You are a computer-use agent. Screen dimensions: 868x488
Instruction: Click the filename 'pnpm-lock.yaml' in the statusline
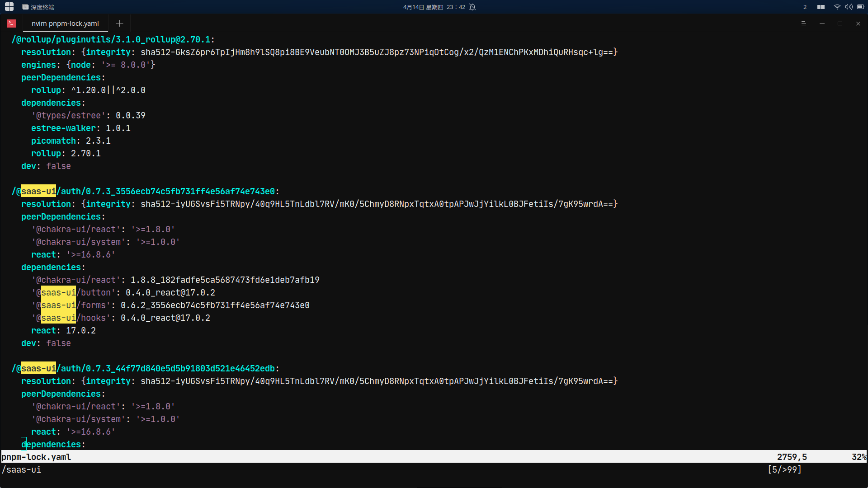coord(36,457)
